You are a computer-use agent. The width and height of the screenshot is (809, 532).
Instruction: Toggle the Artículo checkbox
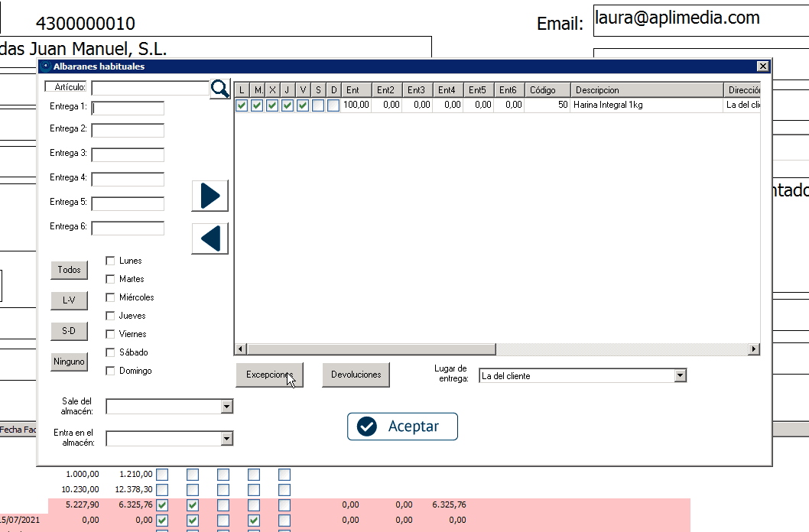pyautogui.click(x=50, y=86)
